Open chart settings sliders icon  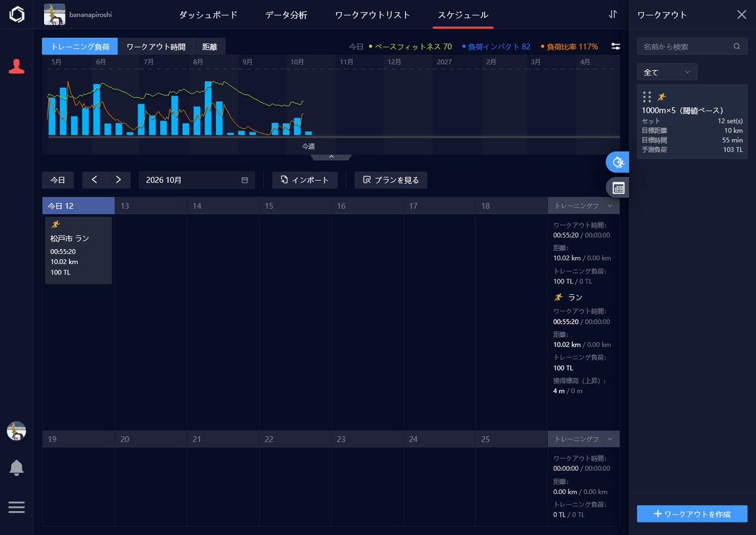616,46
